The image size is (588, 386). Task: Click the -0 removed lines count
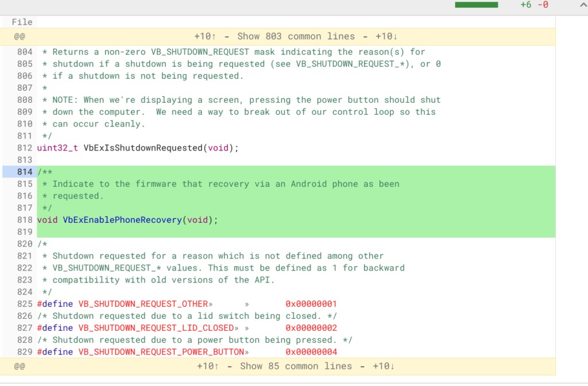543,5
